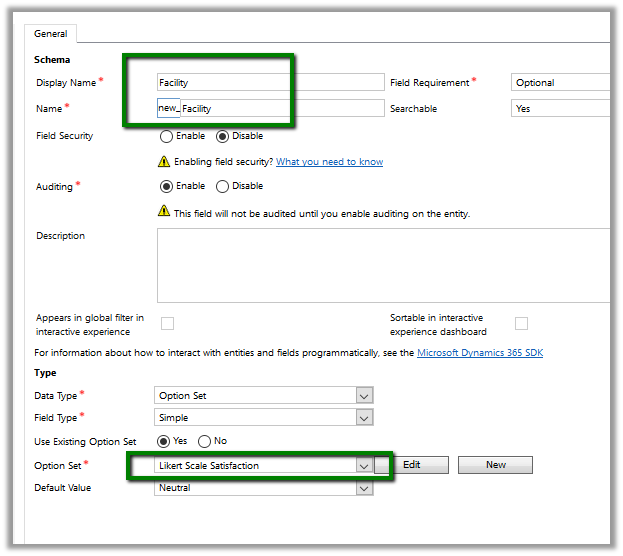The width and height of the screenshot is (623, 556).
Task: Select Enable for Auditing
Action: 166,186
